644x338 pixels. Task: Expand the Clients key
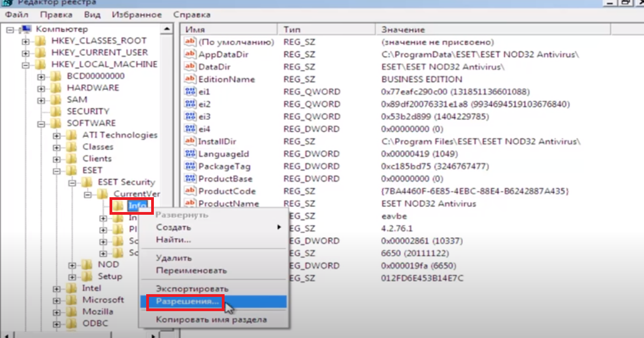pos(57,159)
